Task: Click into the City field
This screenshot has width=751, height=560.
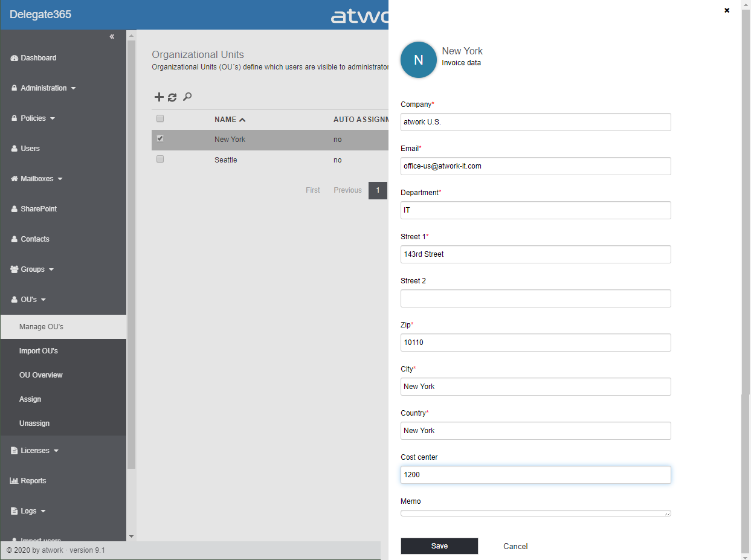Action: click(536, 387)
